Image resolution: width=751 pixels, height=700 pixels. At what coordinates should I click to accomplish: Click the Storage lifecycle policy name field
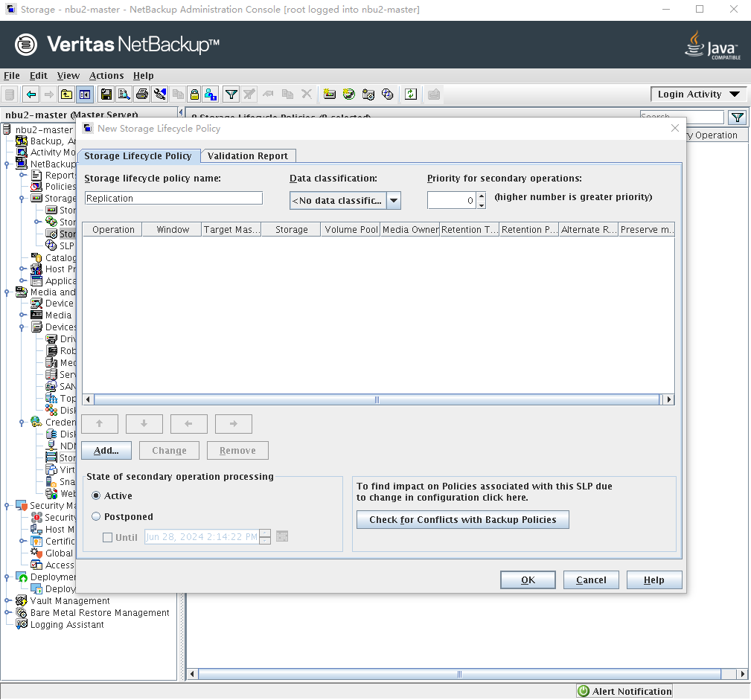pos(173,198)
